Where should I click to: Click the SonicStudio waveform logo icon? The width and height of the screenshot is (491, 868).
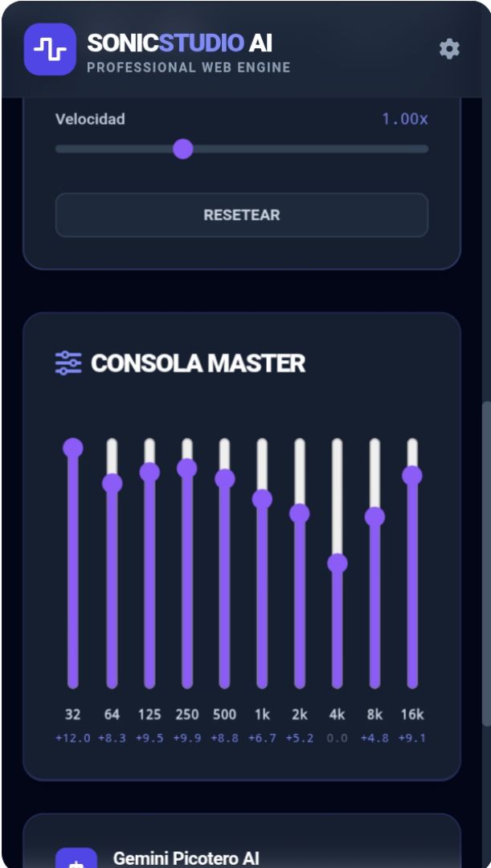[x=50, y=50]
